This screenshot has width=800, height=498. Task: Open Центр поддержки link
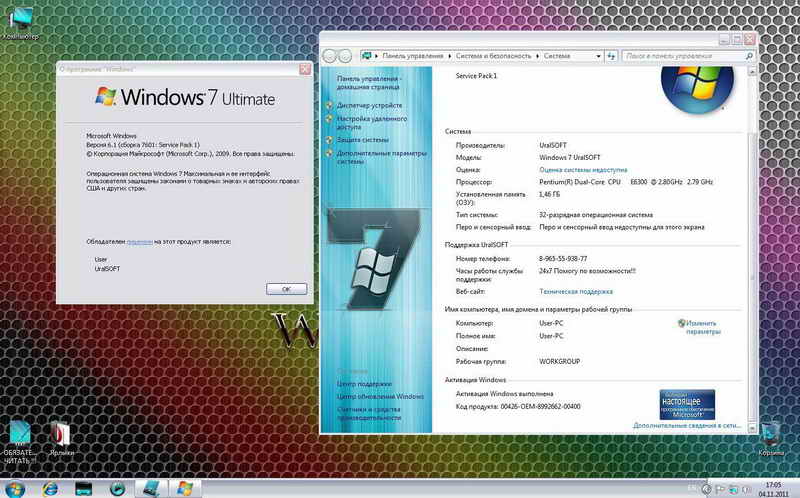tap(364, 384)
